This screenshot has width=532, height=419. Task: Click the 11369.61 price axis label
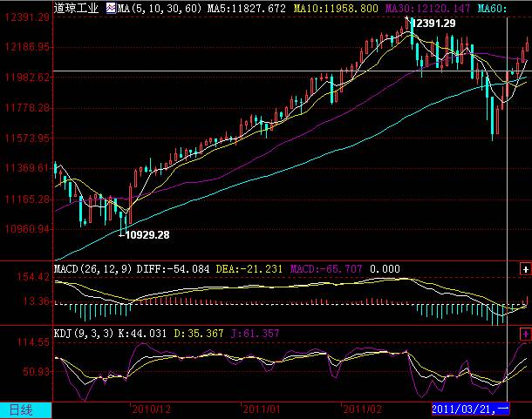27,168
